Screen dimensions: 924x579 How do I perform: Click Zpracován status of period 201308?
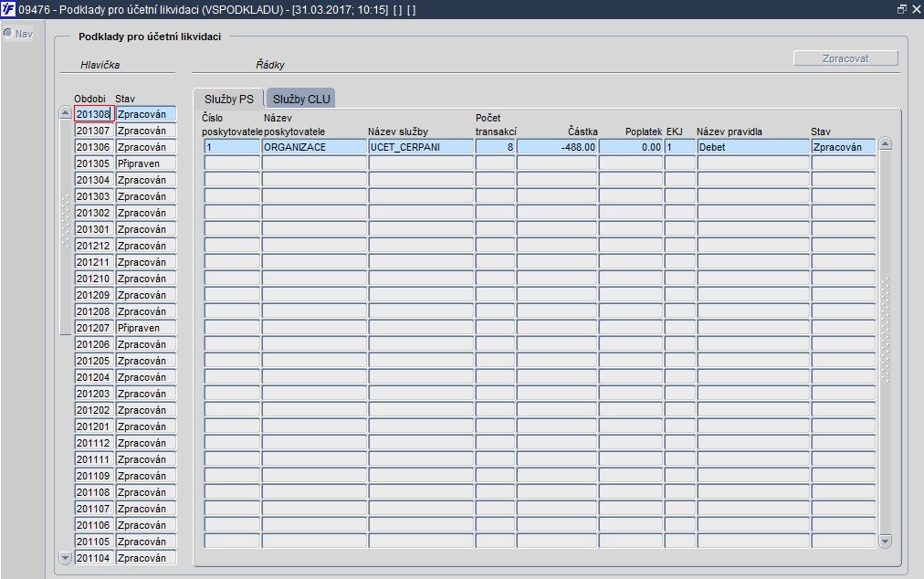pos(145,114)
